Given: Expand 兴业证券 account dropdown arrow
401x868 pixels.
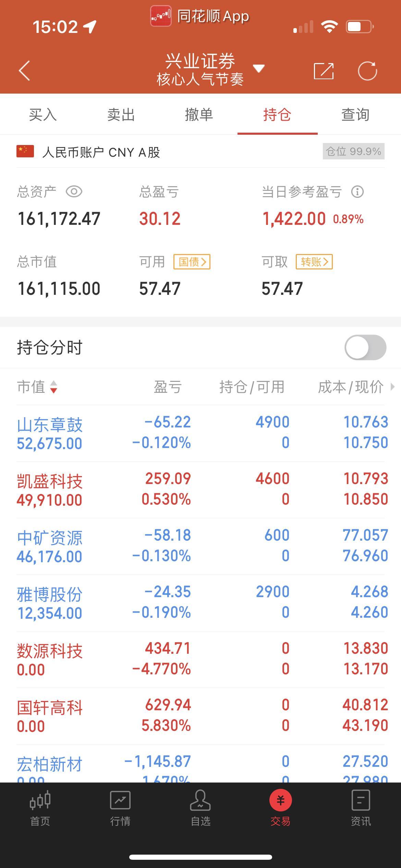Looking at the screenshot, I should coord(259,69).
